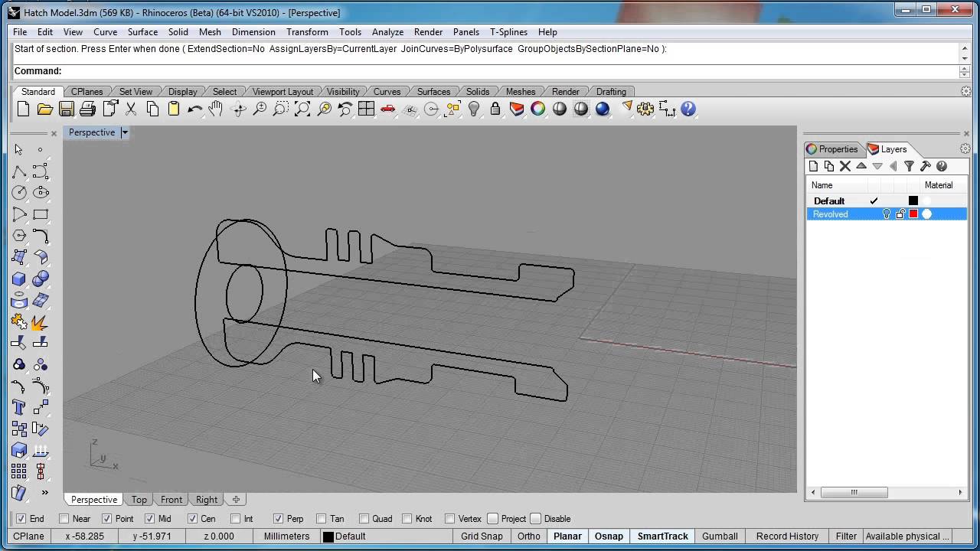Click the padlock lock objects icon
The image size is (980, 551).
click(495, 109)
